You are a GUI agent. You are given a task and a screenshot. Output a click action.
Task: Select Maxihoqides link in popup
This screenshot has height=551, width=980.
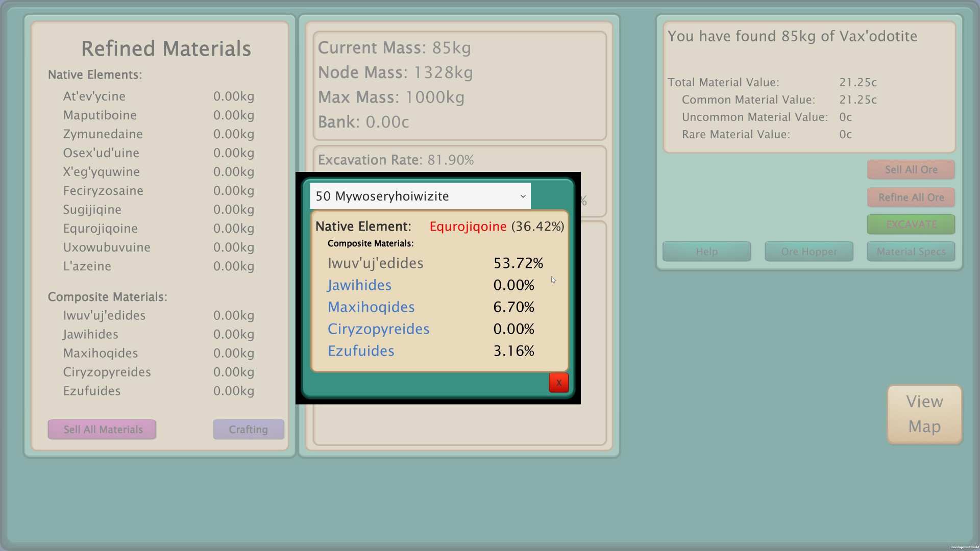pyautogui.click(x=371, y=307)
